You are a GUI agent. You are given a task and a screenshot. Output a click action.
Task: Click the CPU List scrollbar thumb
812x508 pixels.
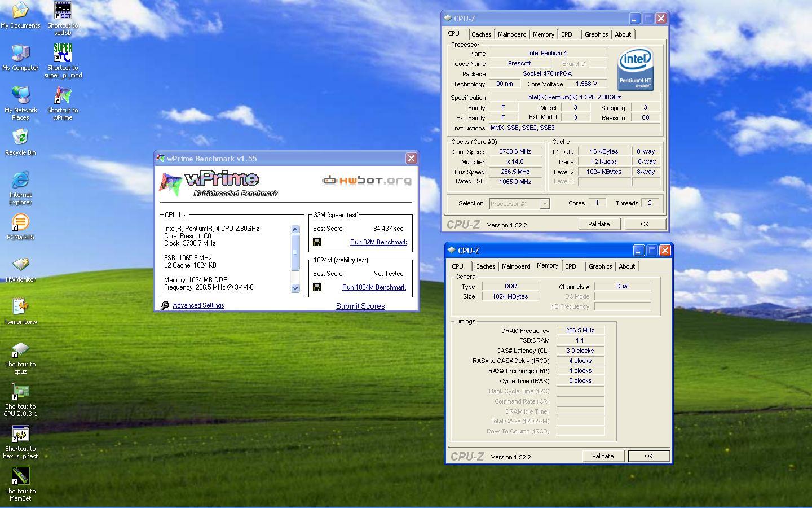(295, 252)
